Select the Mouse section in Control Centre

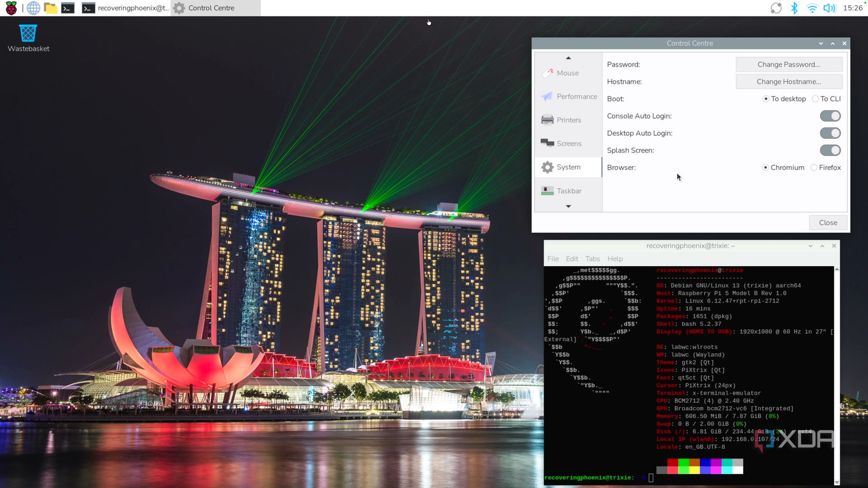click(x=568, y=73)
